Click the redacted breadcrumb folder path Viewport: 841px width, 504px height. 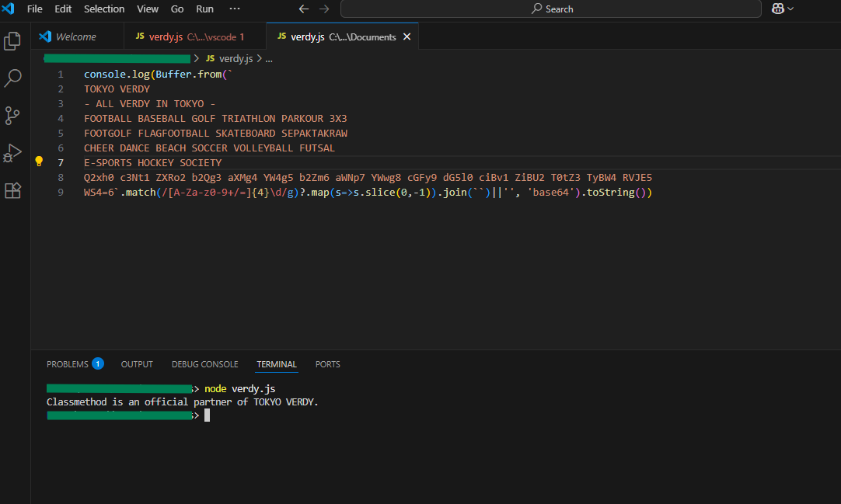pos(117,58)
